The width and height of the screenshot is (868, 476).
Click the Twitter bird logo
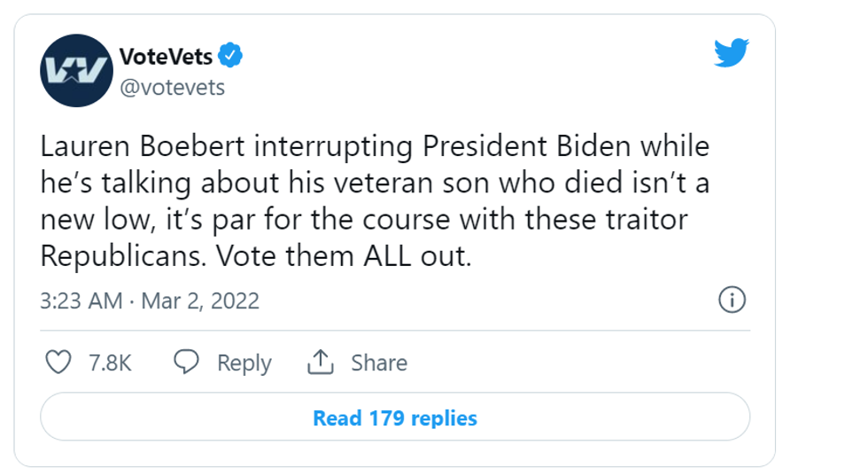point(732,55)
